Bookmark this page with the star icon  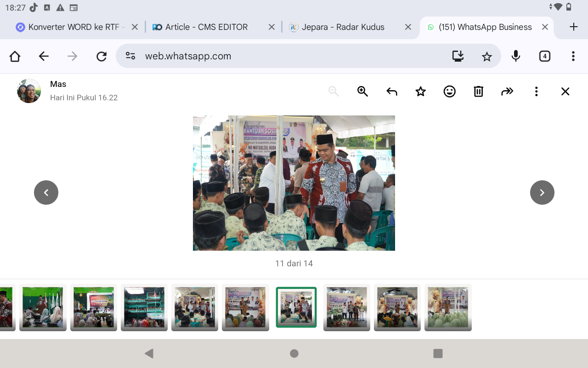[486, 57]
